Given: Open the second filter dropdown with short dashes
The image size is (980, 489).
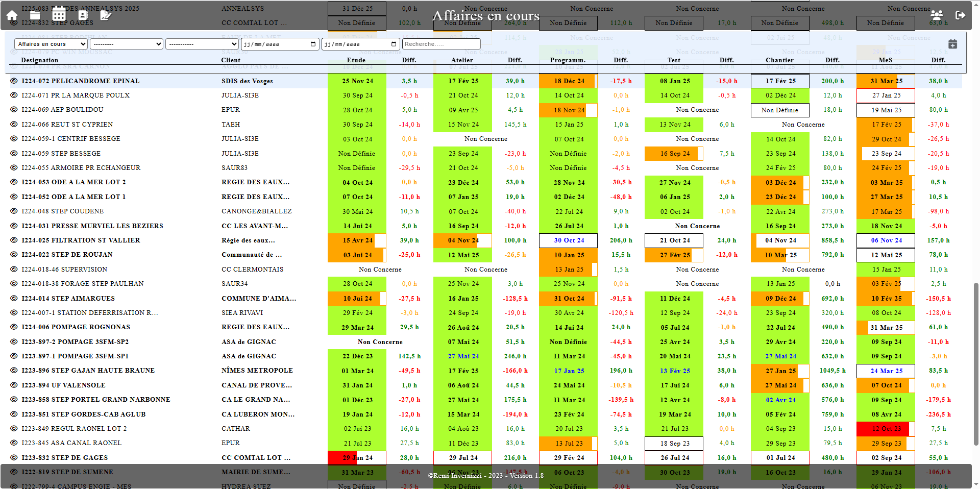Looking at the screenshot, I should click(127, 44).
